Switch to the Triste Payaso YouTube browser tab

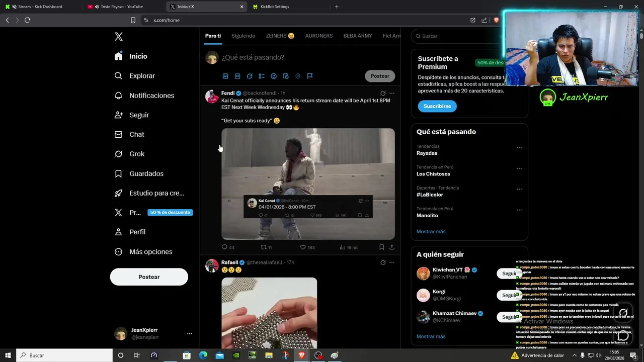122,7
